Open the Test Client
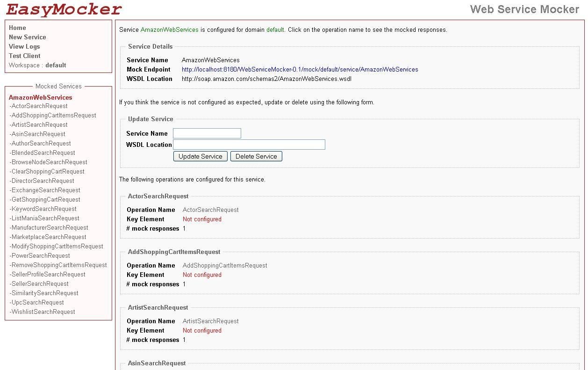This screenshot has width=588, height=370. tap(24, 56)
